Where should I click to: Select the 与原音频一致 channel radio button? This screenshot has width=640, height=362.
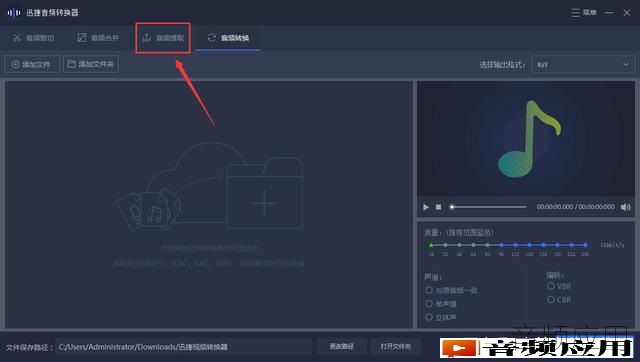429,290
